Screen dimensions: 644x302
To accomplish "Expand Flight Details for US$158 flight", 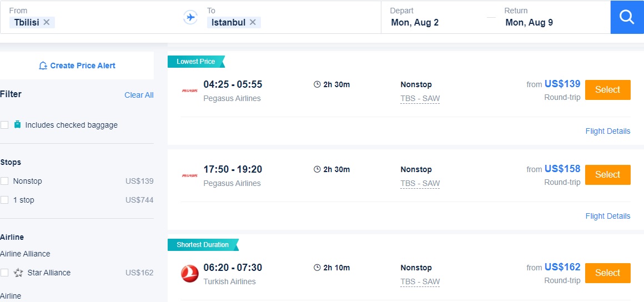I will (x=607, y=217).
